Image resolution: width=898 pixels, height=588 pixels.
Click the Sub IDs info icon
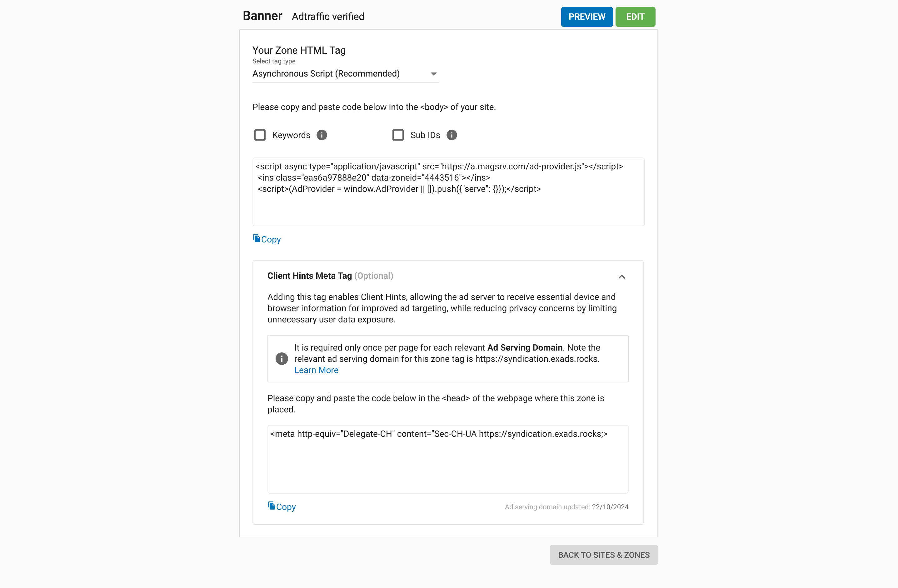(x=451, y=135)
